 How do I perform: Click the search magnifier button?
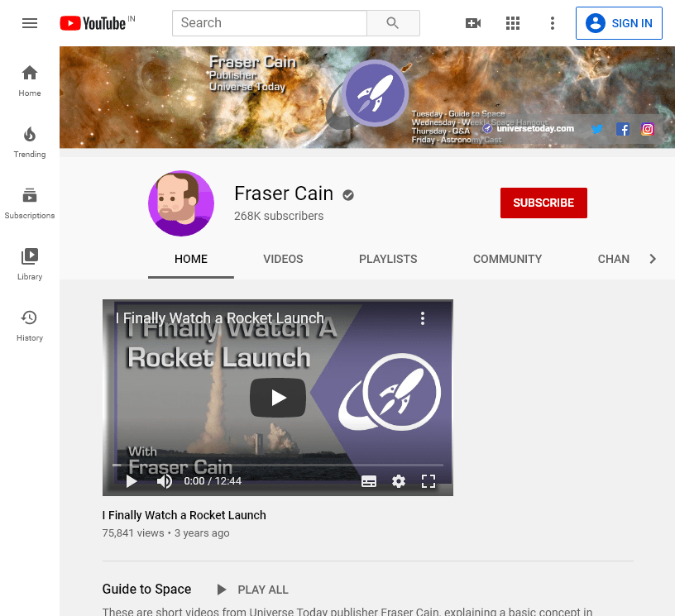pyautogui.click(x=393, y=23)
